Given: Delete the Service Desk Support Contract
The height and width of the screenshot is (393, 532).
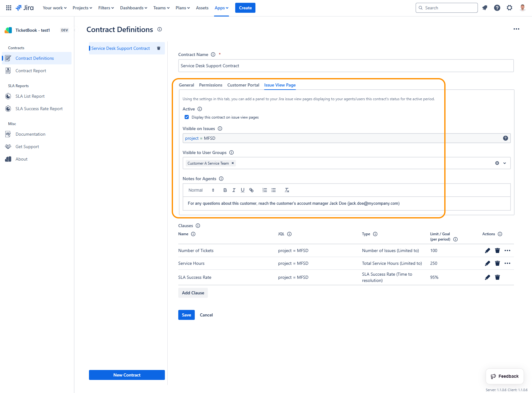Looking at the screenshot, I should pyautogui.click(x=159, y=48).
